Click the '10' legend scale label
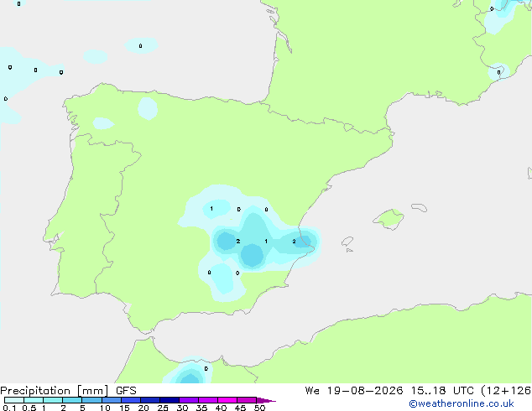This screenshot has height=411, width=532. pos(105,408)
